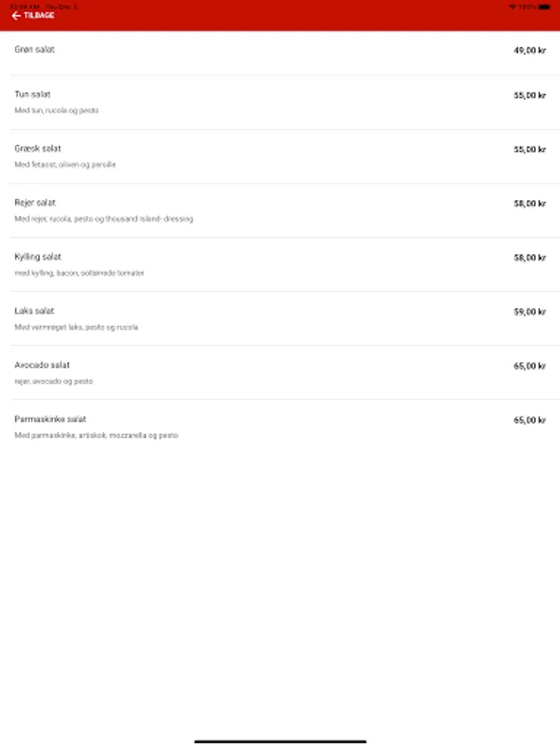The height and width of the screenshot is (747, 560).
Task: Select Kylling salat dish
Action: point(38,256)
